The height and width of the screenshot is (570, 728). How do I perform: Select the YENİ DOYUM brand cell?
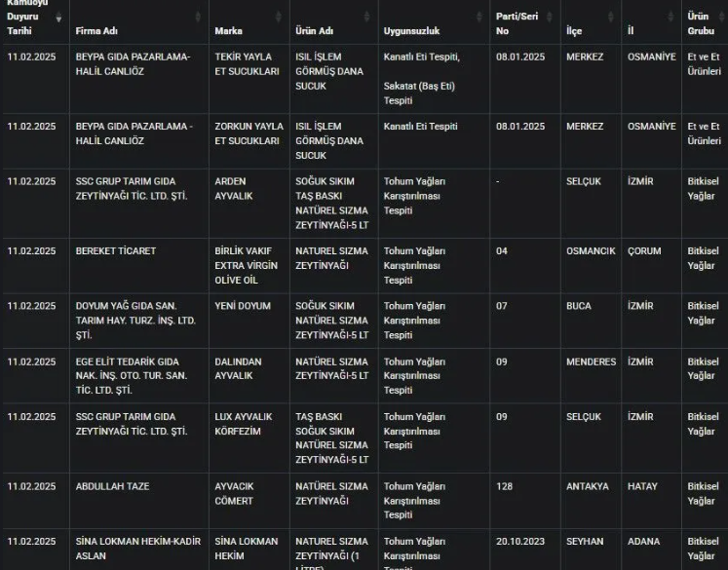pyautogui.click(x=243, y=306)
